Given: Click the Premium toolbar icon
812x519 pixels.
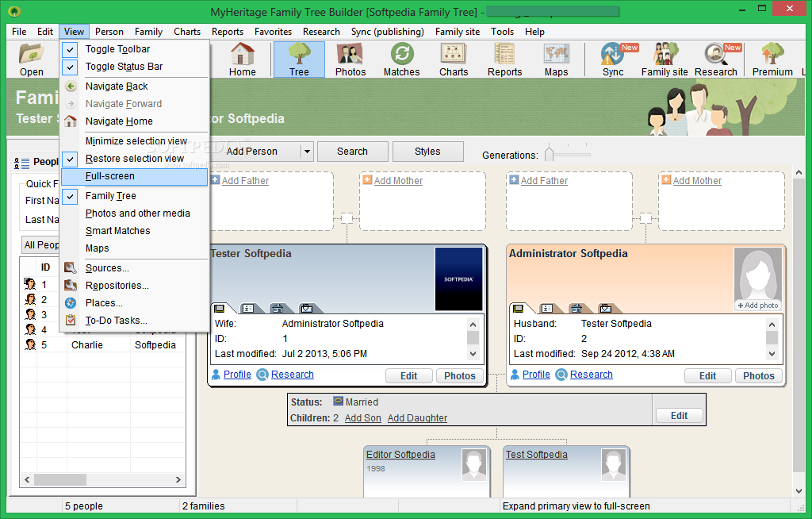Looking at the screenshot, I should (772, 60).
